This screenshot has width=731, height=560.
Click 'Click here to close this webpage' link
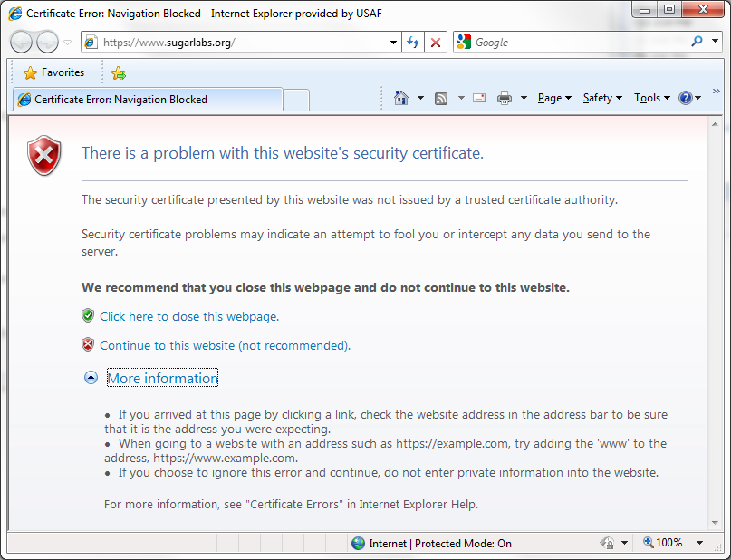tap(188, 316)
